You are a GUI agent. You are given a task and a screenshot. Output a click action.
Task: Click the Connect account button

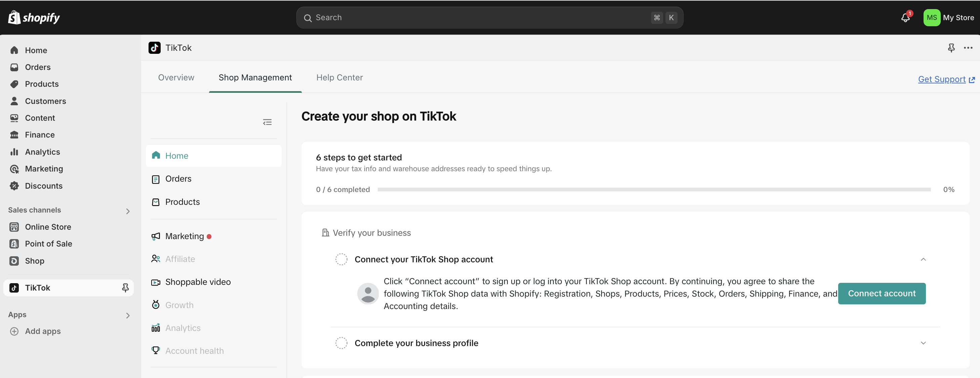(x=882, y=294)
